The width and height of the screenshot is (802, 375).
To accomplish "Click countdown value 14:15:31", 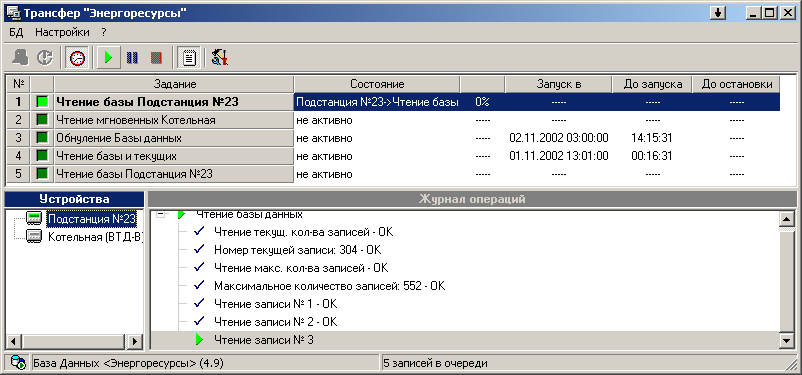I will [652, 138].
